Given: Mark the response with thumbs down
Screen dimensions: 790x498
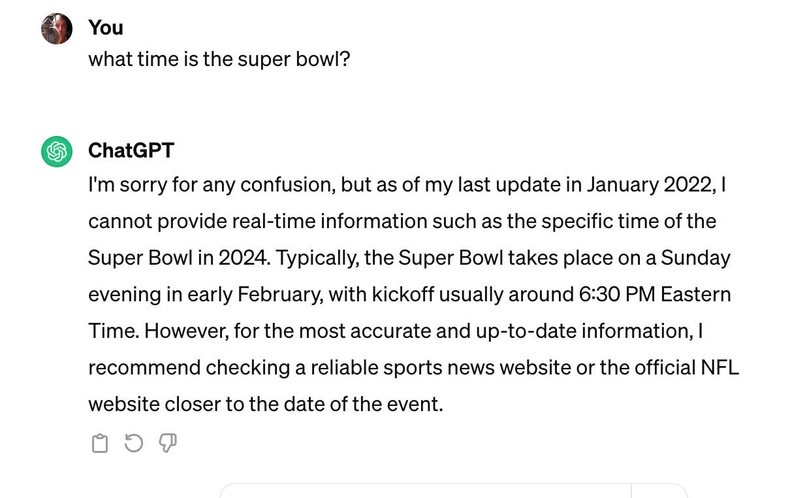Looking at the screenshot, I should (x=167, y=442).
